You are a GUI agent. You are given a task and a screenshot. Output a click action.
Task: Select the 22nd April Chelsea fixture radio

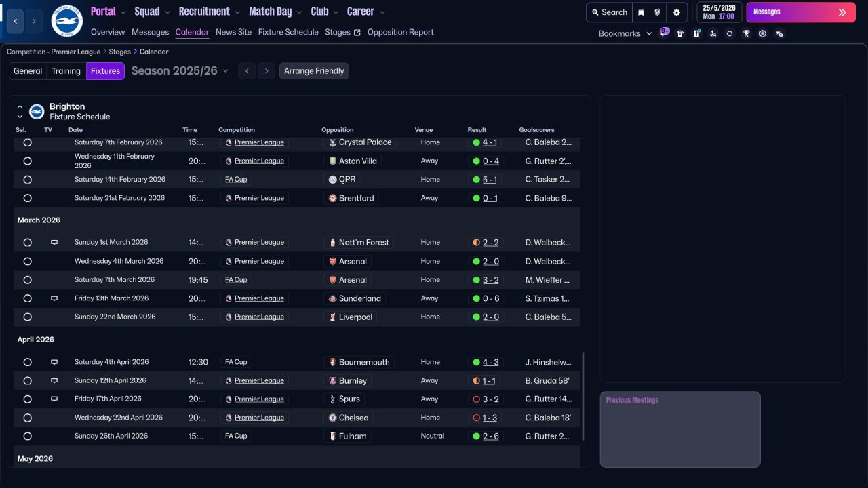click(x=27, y=418)
